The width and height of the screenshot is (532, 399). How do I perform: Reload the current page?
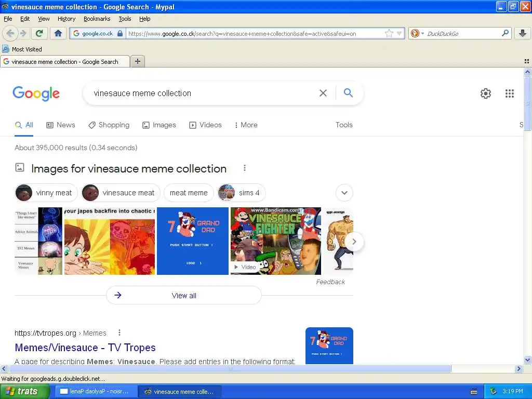[x=39, y=33]
